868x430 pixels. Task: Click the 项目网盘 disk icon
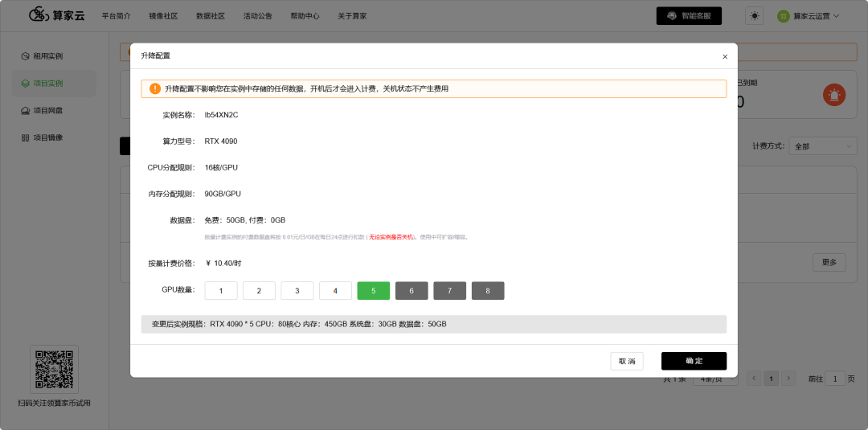coord(25,111)
